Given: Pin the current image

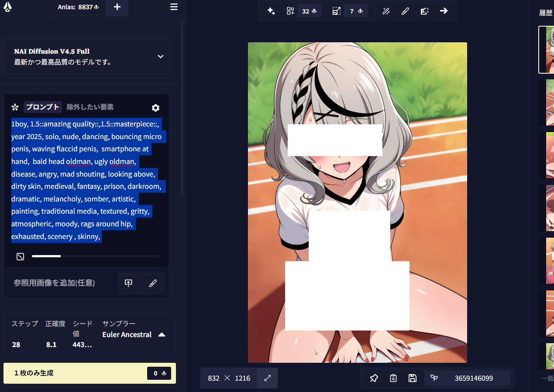Looking at the screenshot, I should tap(374, 378).
